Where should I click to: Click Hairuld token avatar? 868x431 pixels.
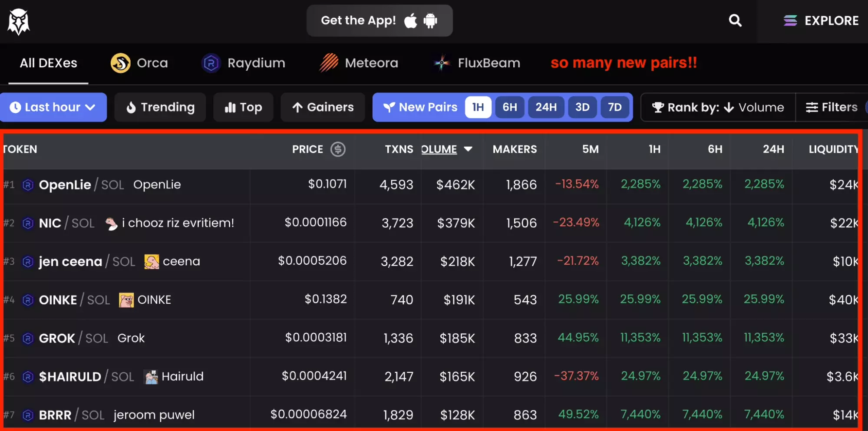click(x=151, y=377)
